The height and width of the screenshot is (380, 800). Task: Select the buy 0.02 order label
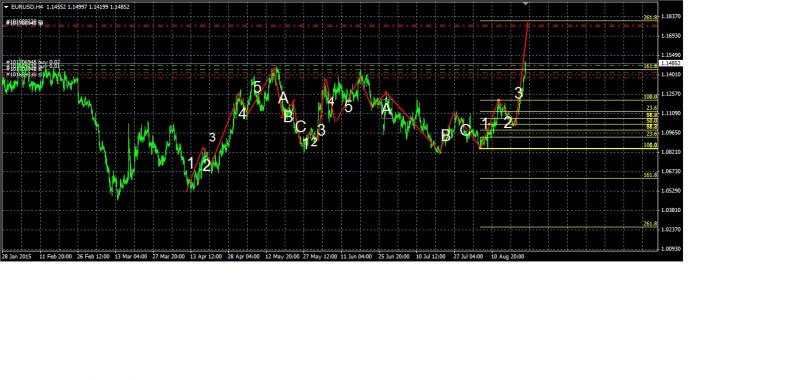point(33,62)
